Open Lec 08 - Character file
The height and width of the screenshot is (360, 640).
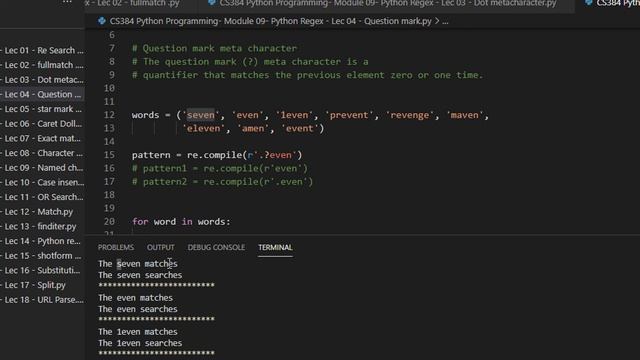(42, 153)
